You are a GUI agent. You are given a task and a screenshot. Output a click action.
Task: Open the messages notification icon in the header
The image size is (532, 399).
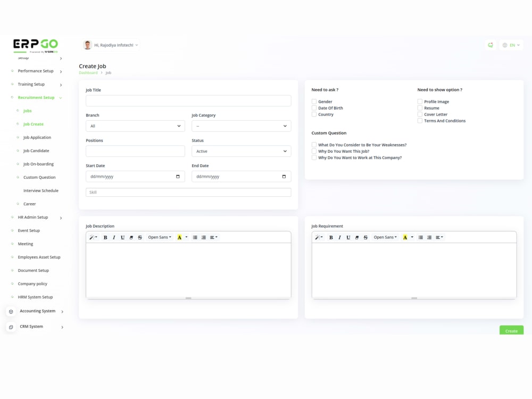[490, 45]
